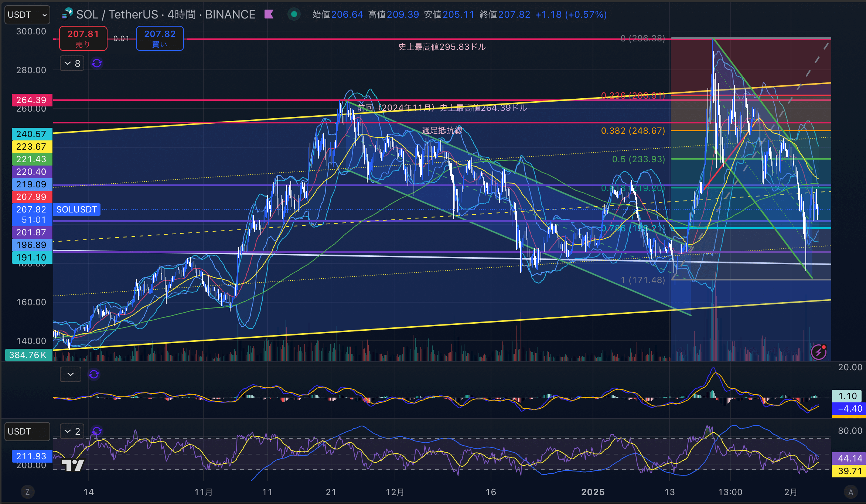Click the 264.39 red price label
The width and height of the screenshot is (866, 504).
point(32,100)
